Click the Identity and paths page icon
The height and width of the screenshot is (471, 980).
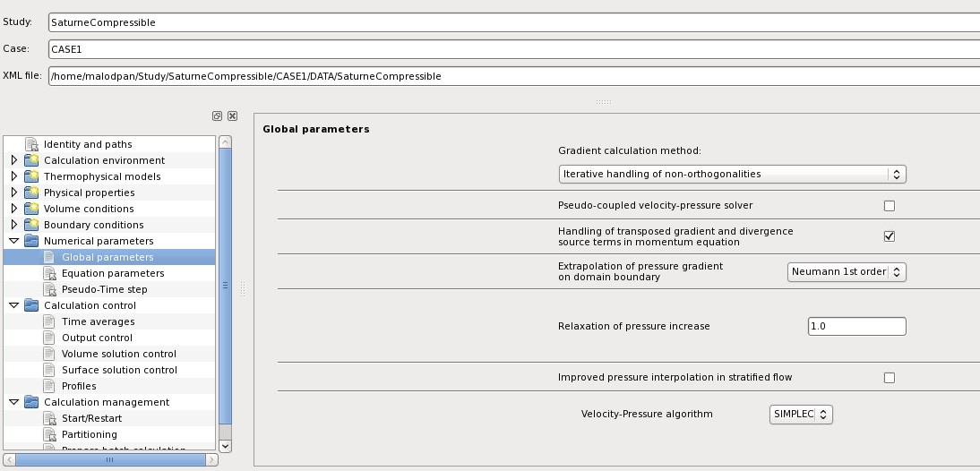click(x=33, y=144)
